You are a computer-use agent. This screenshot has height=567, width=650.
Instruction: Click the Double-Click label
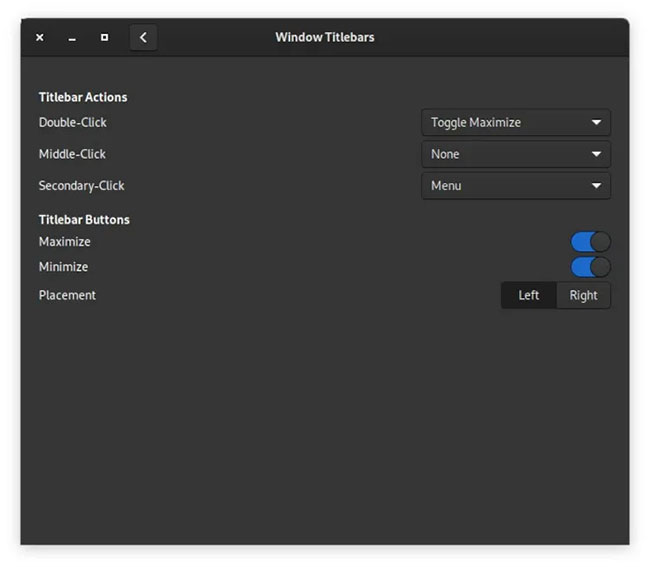click(x=73, y=122)
